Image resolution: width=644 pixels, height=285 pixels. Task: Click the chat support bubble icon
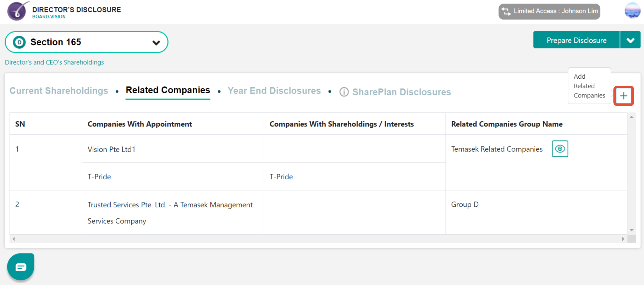coord(20,267)
